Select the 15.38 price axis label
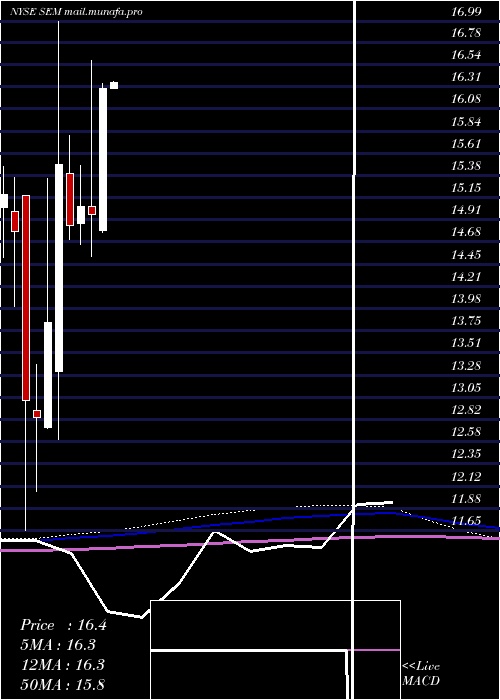The image size is (500, 700). pyautogui.click(x=466, y=166)
